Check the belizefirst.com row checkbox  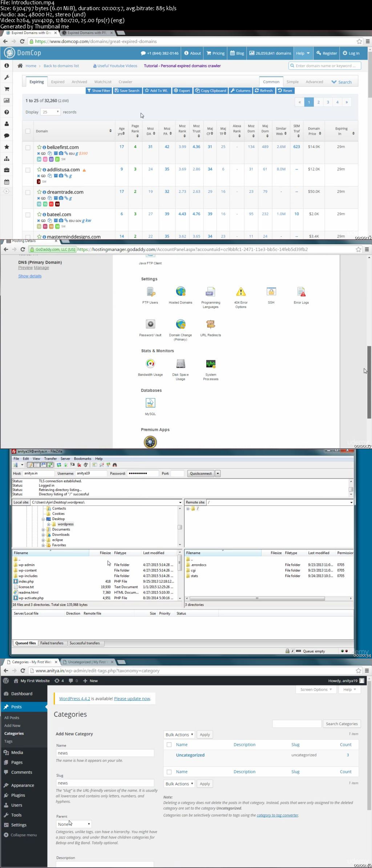(28, 148)
